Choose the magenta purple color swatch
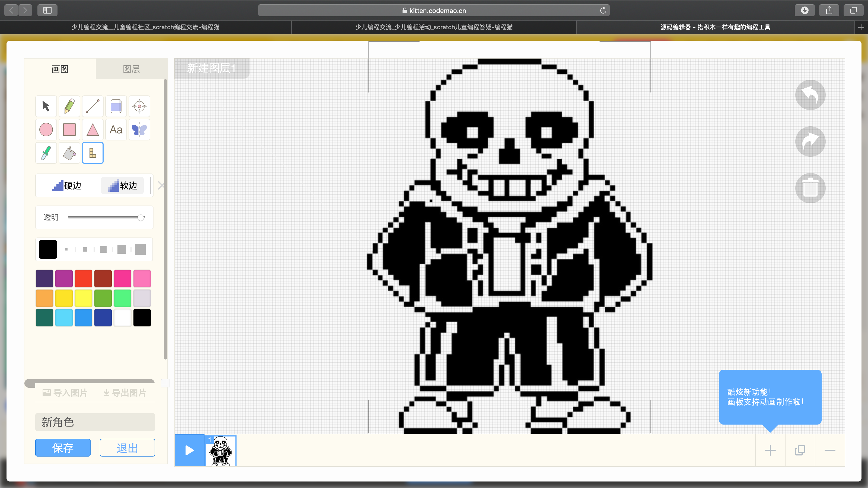Image resolution: width=868 pixels, height=488 pixels. point(64,279)
